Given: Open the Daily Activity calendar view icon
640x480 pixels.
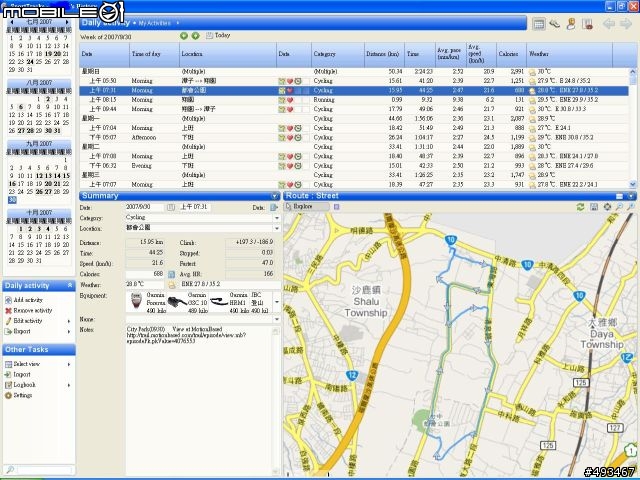Looking at the screenshot, I should pos(538,24).
